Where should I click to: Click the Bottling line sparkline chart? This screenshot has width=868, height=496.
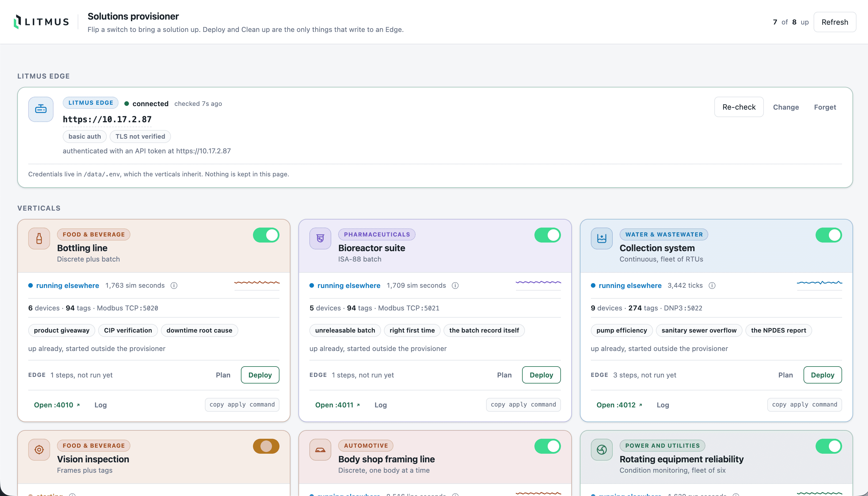point(257,285)
